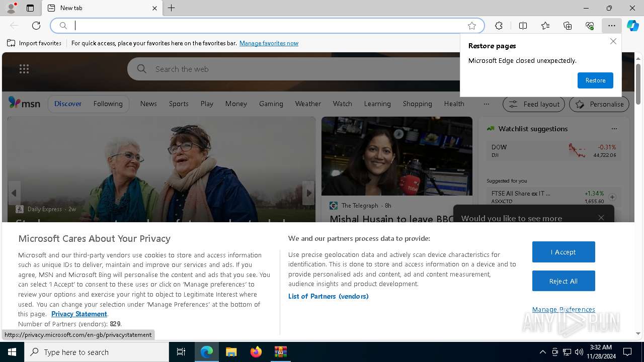Open the Feed layout options
The image size is (644, 362).
(x=534, y=104)
